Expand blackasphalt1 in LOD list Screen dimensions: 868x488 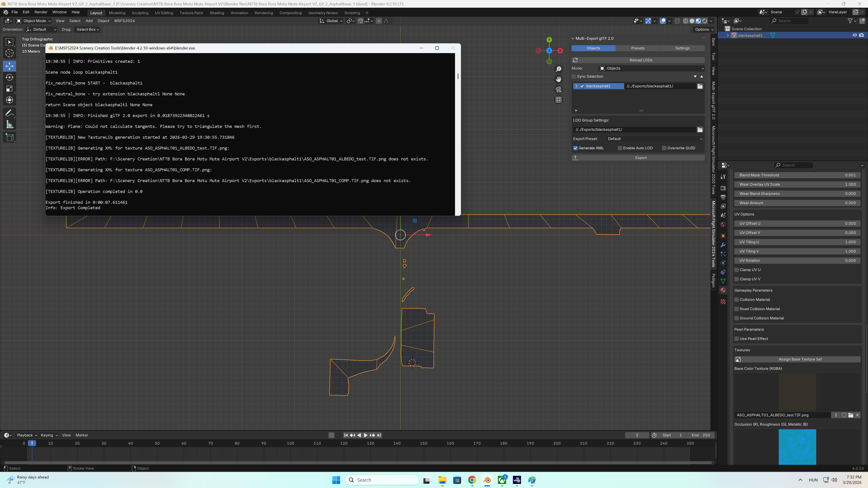pyautogui.click(x=576, y=86)
